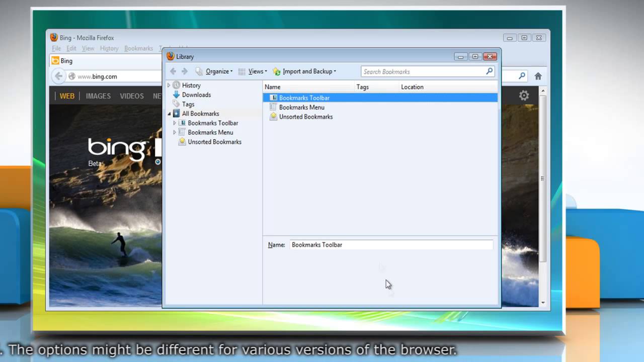Click the Firefox home button
644x362 pixels.
(538, 76)
